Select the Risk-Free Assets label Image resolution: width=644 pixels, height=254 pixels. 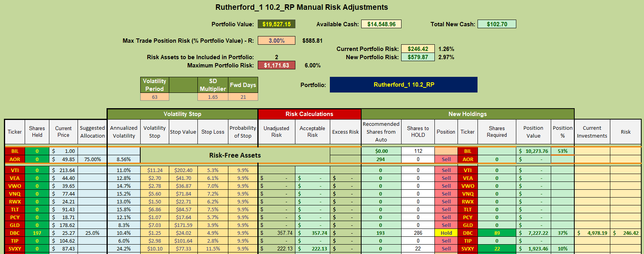(x=235, y=155)
